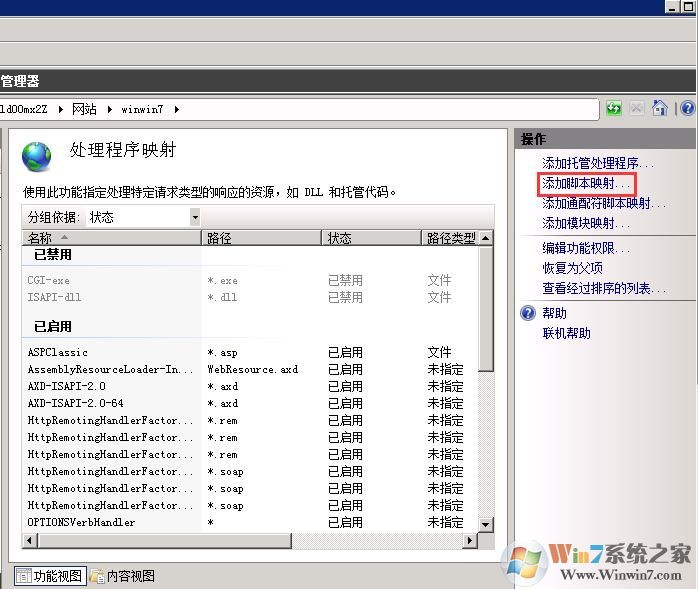Click the vertical scrollbar down arrow
Screen dimensions: 698x589
486,524
